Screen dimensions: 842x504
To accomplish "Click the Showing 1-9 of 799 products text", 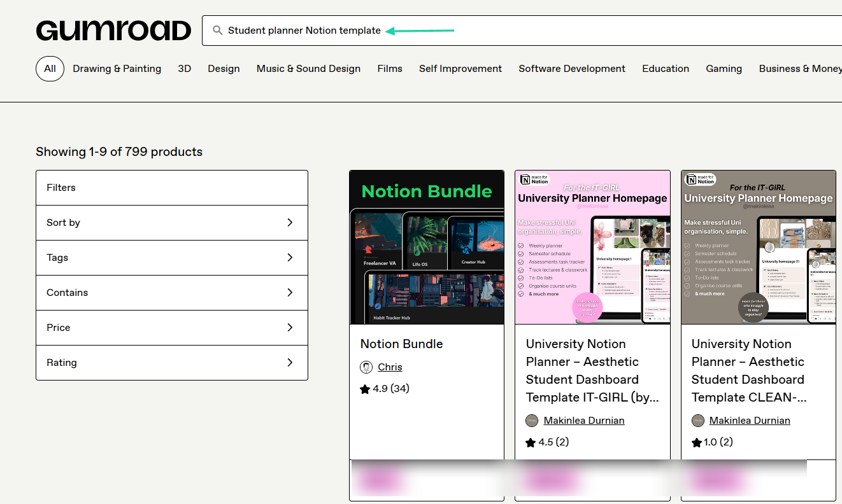I will coord(119,152).
